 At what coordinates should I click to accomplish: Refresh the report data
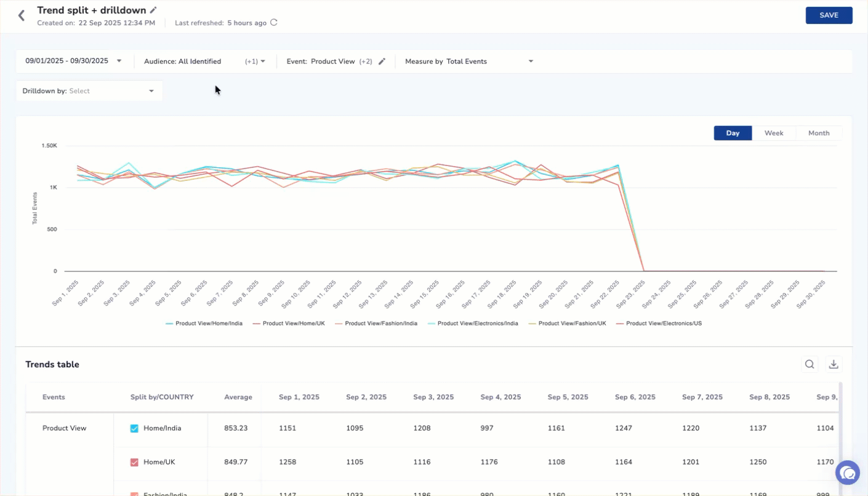point(274,23)
